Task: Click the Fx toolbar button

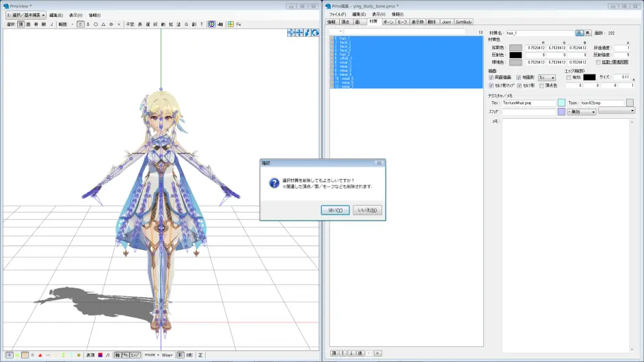Action: click(238, 24)
